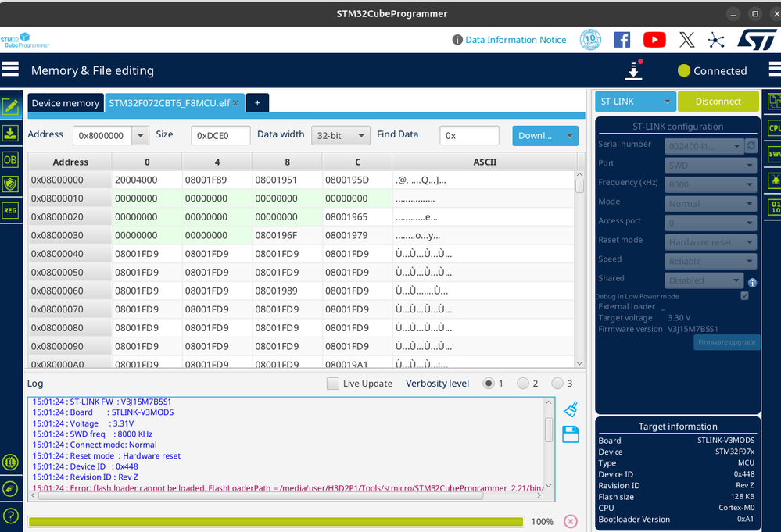Open the Registers (REG) view
The height and width of the screenshot is (532, 781).
tap(10, 210)
